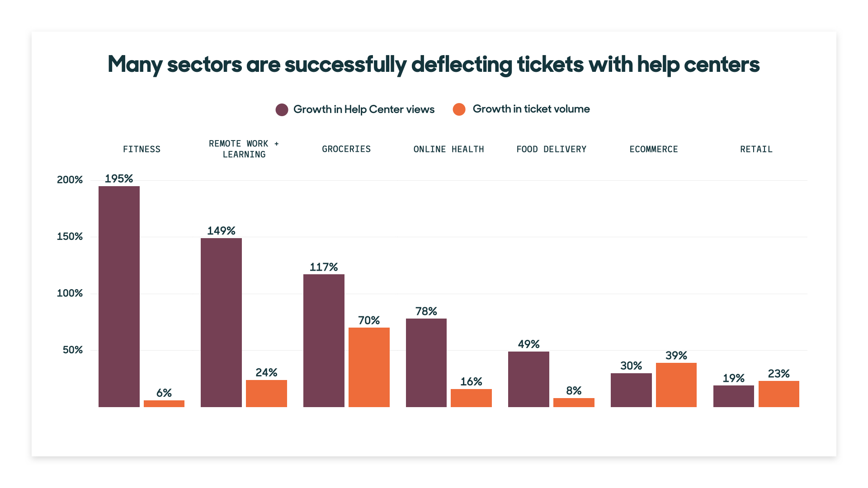Click the maroon Help Center views legend dot
This screenshot has width=868, height=488.
coord(282,110)
